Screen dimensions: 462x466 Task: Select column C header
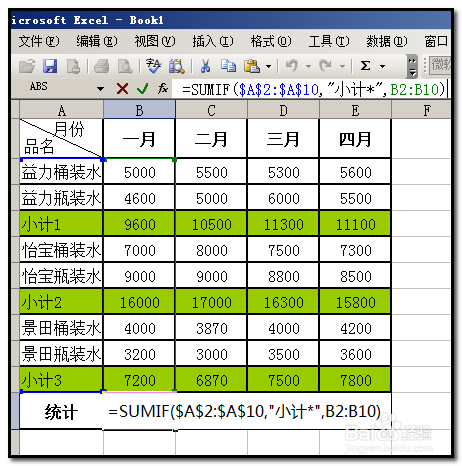211,110
